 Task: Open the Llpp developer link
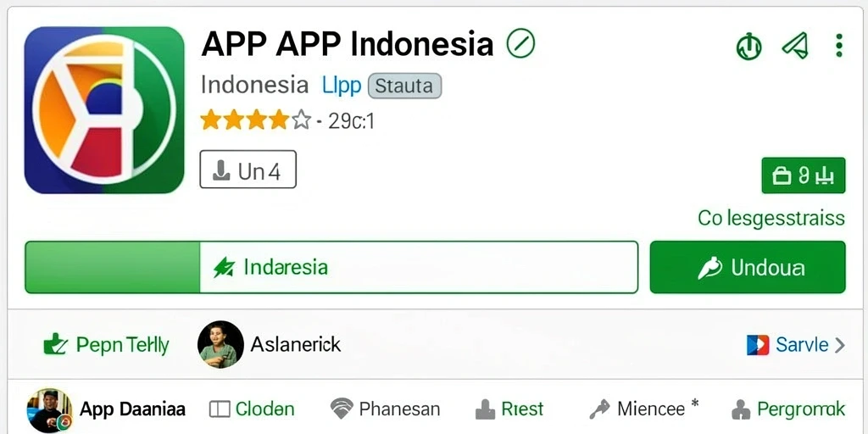(x=341, y=86)
